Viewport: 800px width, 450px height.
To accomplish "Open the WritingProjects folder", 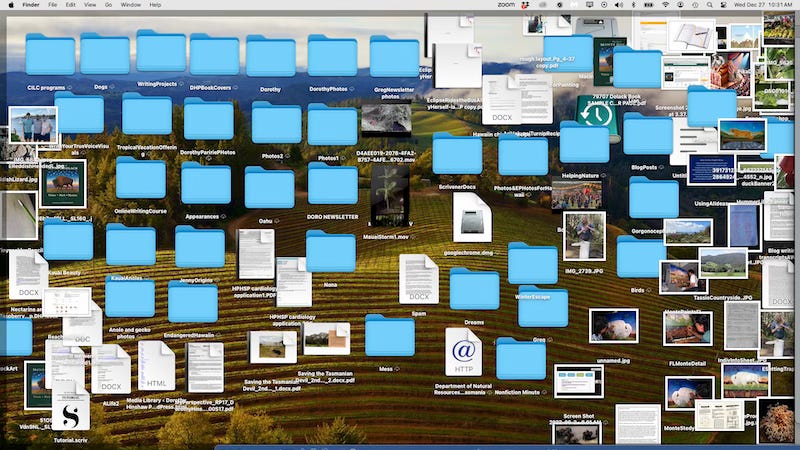I will click(x=161, y=51).
